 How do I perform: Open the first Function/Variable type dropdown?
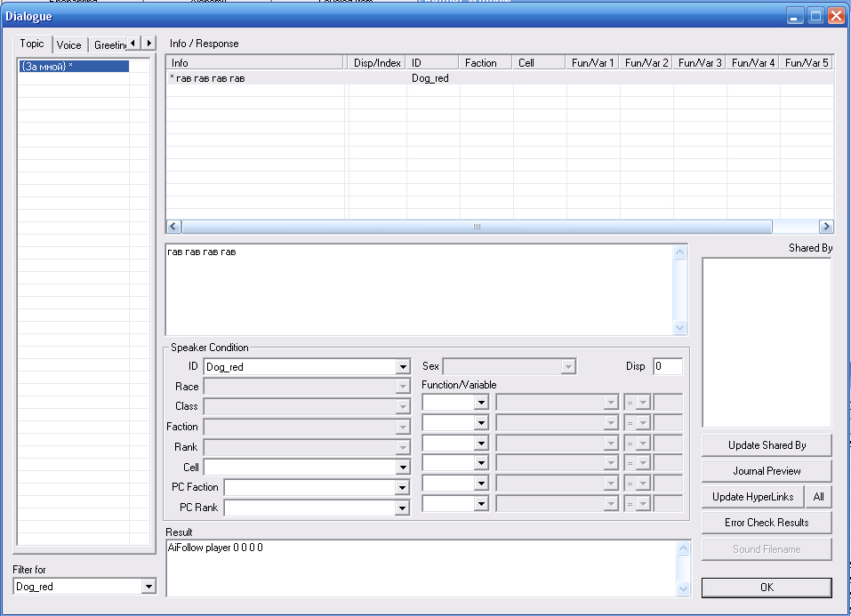click(x=481, y=403)
